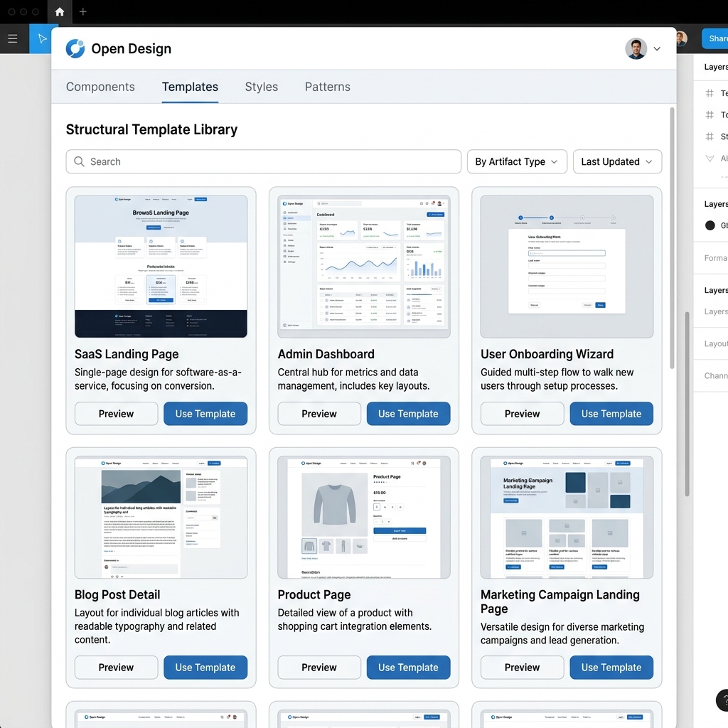Click the Admin Dashboard title
Image resolution: width=728 pixels, height=728 pixels.
click(326, 354)
